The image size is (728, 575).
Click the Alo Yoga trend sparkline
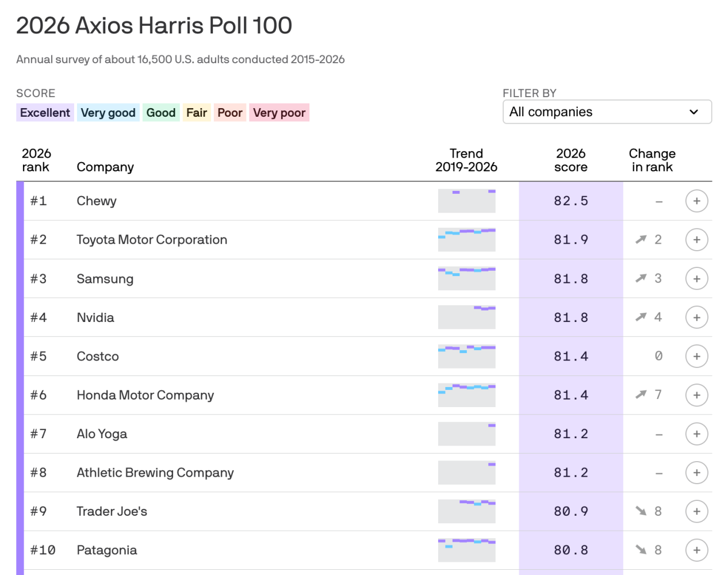466,434
